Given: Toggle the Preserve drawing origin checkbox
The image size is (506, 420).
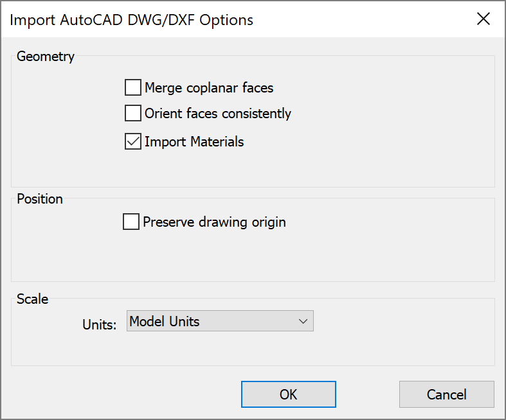Looking at the screenshot, I should click(131, 222).
